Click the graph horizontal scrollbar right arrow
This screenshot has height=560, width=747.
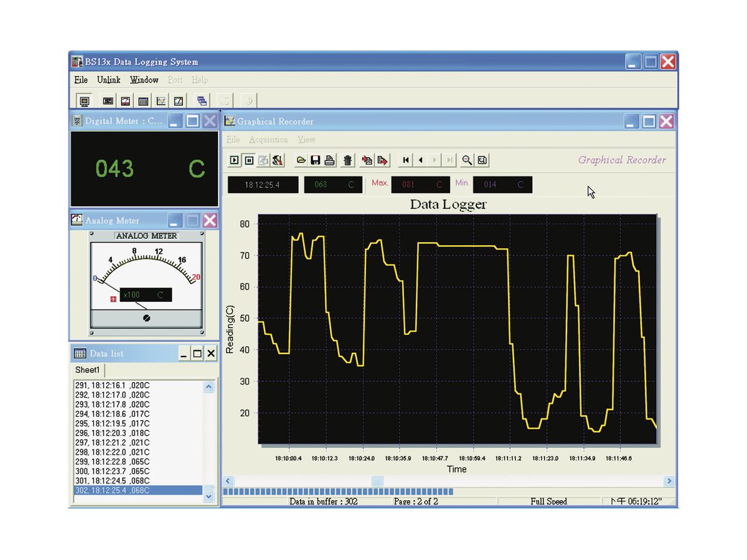click(x=669, y=481)
